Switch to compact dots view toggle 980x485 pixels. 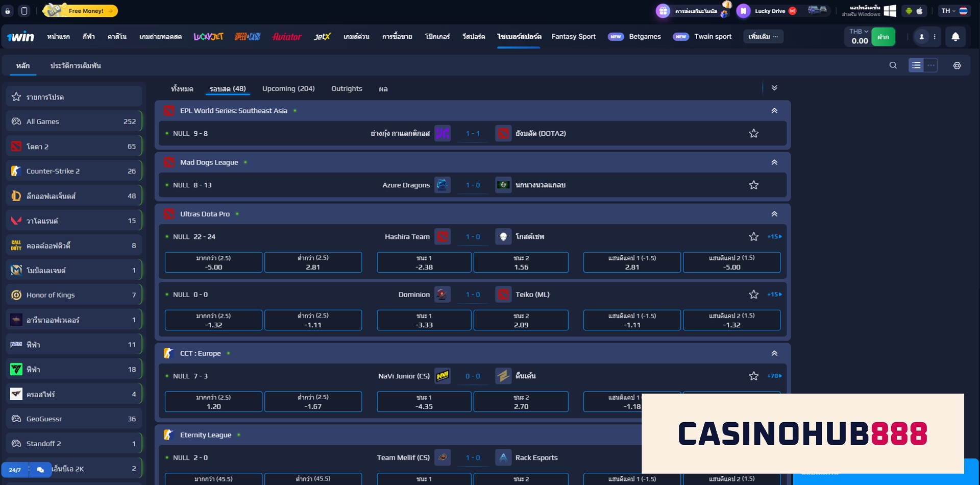coord(930,65)
